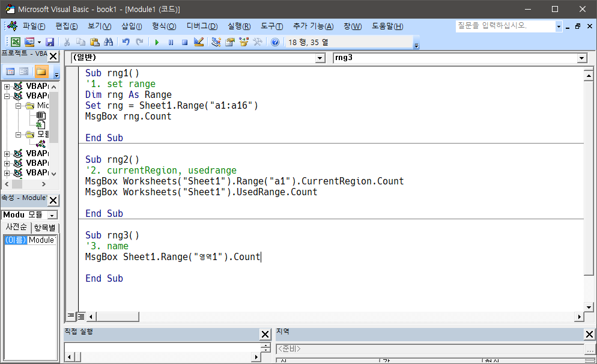This screenshot has width=597, height=364.
Task: Open the Properties Window icon
Action: pos(230,42)
